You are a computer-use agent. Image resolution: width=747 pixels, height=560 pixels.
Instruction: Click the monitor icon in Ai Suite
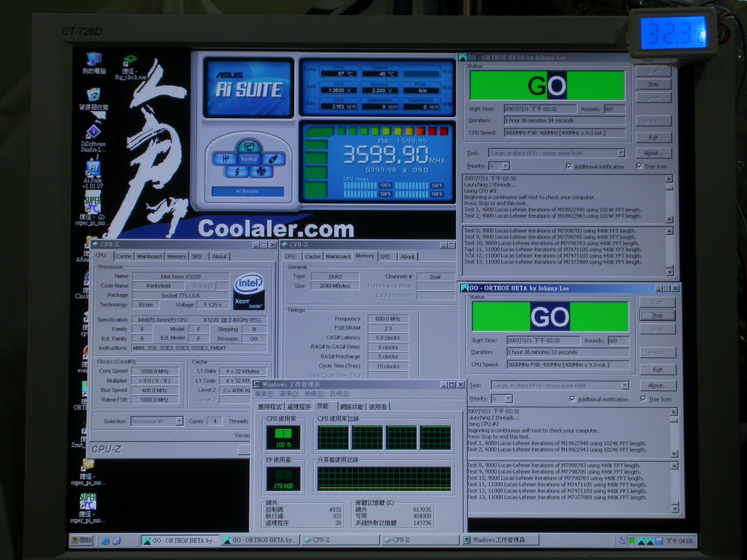249,146
